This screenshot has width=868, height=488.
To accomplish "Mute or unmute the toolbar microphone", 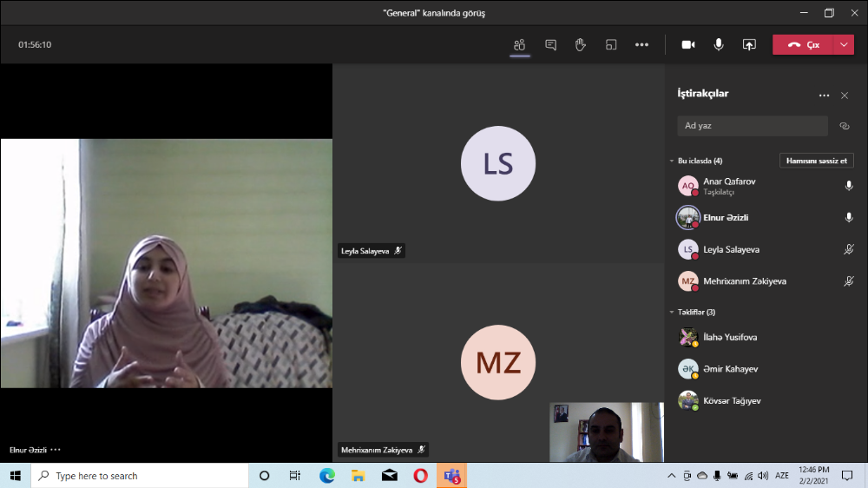I will pyautogui.click(x=719, y=45).
